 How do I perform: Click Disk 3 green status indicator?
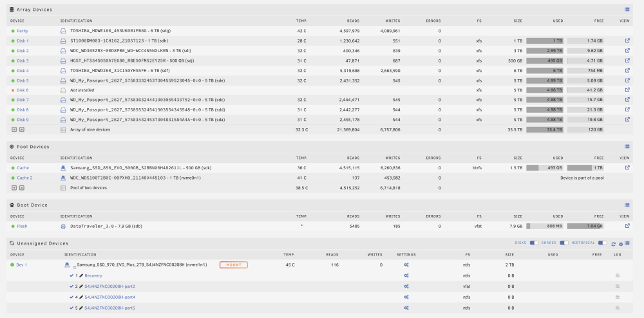[13, 61]
